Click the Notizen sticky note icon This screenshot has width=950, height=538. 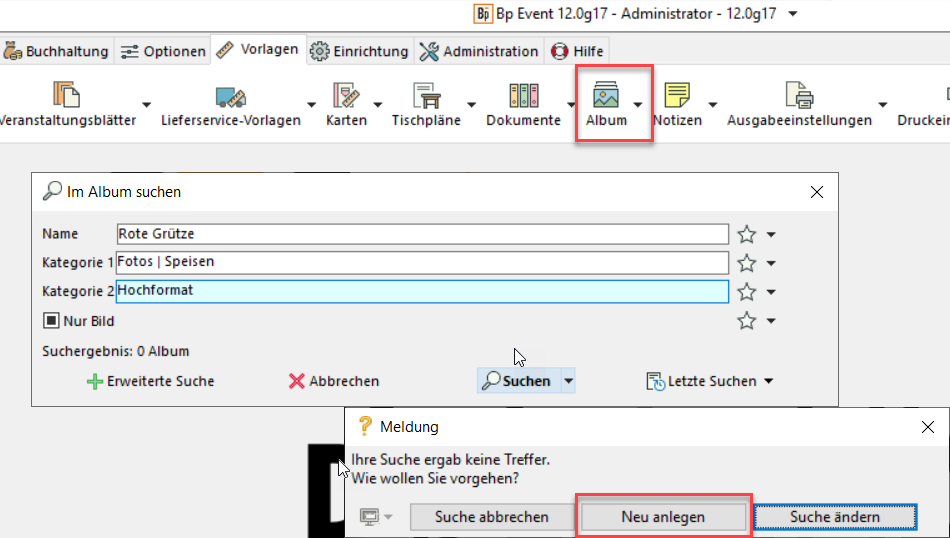677,97
